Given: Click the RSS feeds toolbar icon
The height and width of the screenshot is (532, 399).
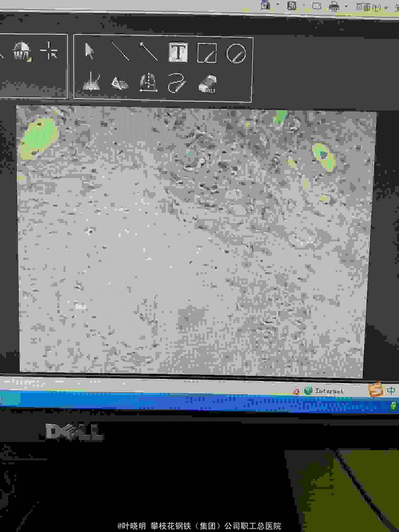Looking at the screenshot, I should click(292, 5).
